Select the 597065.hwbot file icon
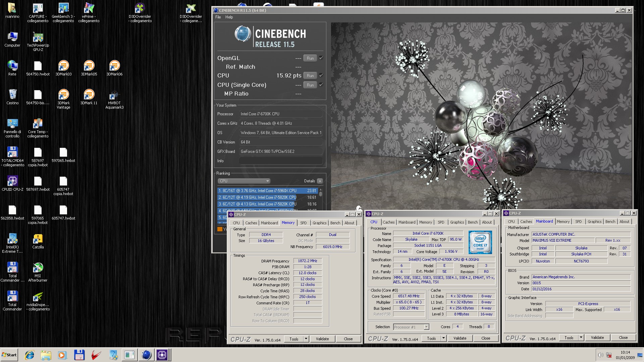 point(63,155)
